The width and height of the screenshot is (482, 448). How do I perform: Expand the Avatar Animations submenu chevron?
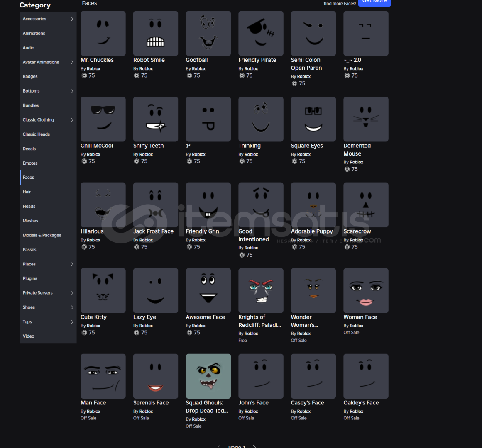point(72,62)
